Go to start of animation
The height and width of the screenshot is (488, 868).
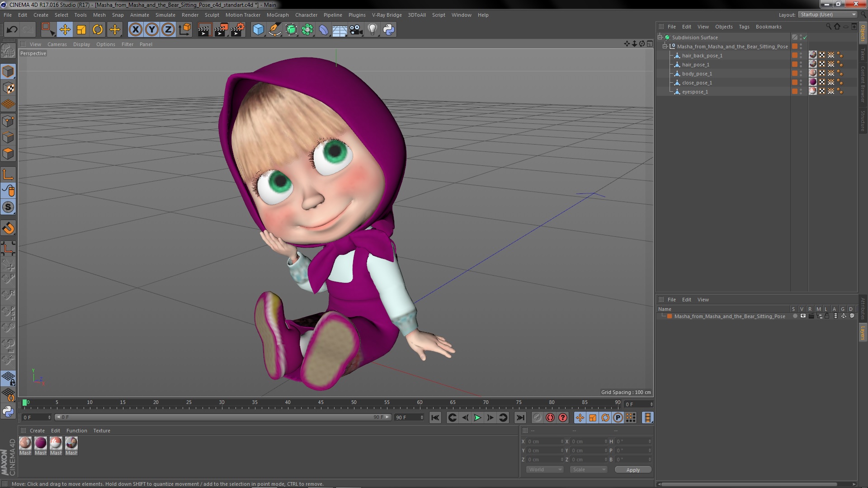pos(435,418)
